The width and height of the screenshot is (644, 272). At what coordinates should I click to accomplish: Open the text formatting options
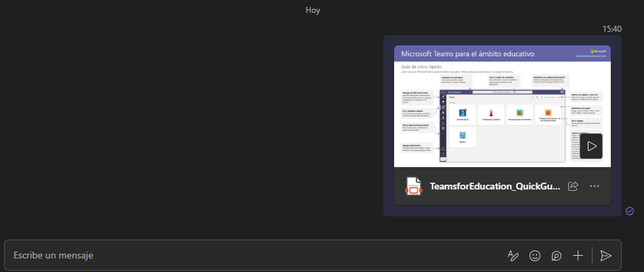513,255
